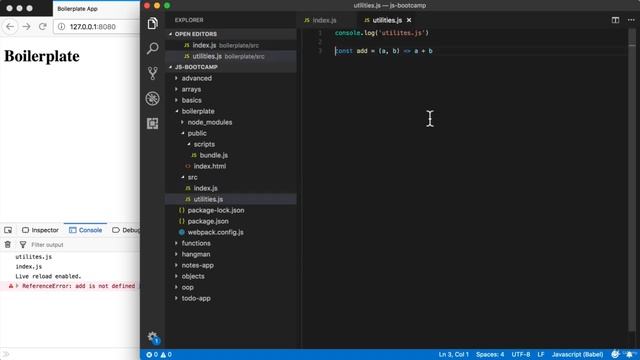Image resolution: width=640 pixels, height=360 pixels.
Task: Click the warnings count in status bar
Action: point(166,355)
